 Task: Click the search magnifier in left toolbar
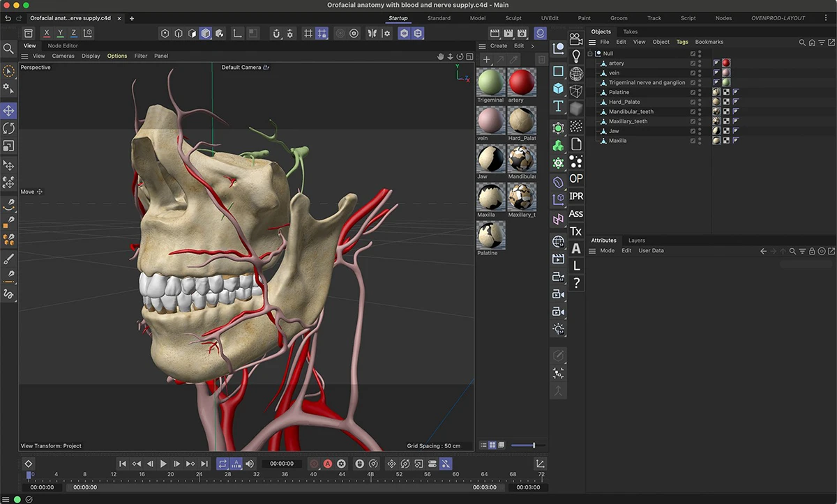[8, 49]
